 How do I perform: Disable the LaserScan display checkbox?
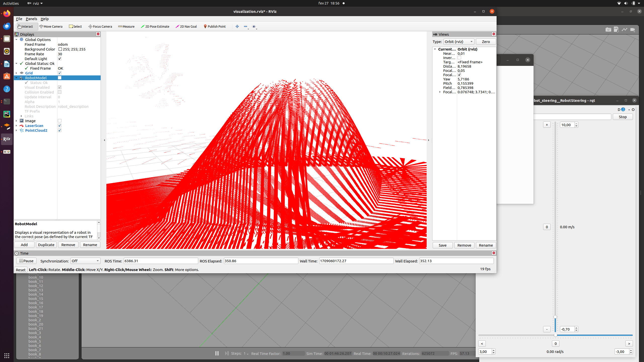(60, 126)
